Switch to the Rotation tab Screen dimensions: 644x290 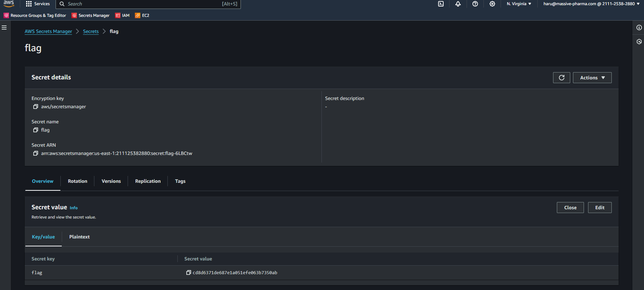pyautogui.click(x=78, y=181)
